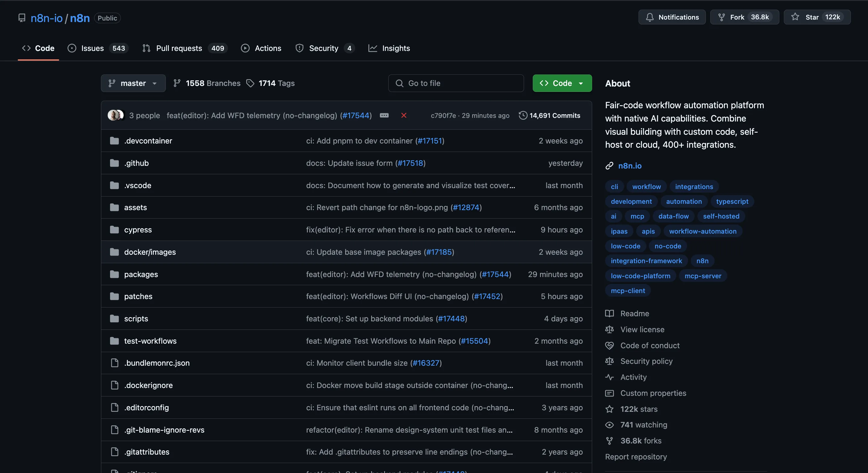Screen dimensions: 868x473
Task: Click the mcp-server topic tag
Action: point(703,276)
